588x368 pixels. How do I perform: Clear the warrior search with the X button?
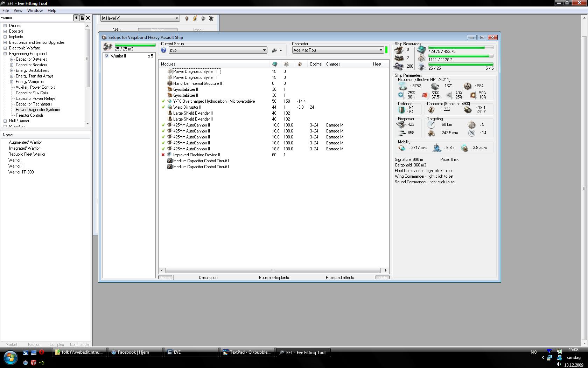tap(88, 18)
